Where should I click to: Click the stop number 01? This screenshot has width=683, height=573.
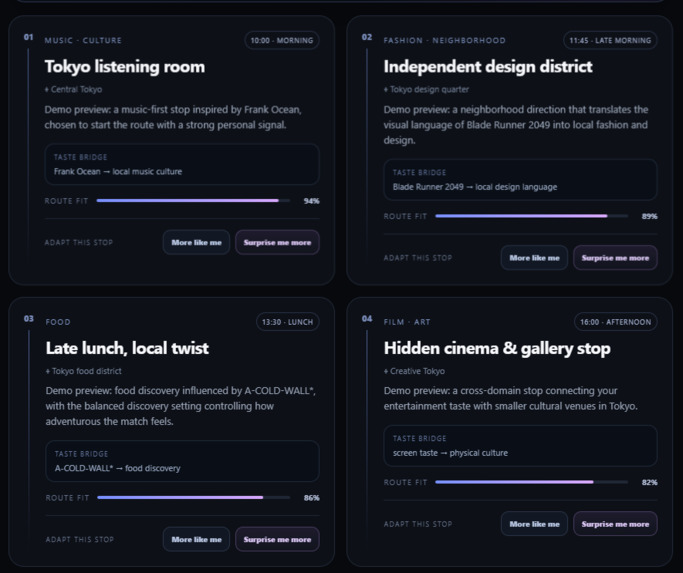[x=28, y=37]
